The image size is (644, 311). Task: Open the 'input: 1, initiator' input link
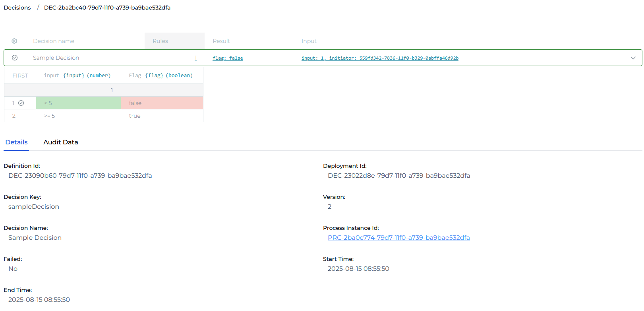(x=379, y=58)
